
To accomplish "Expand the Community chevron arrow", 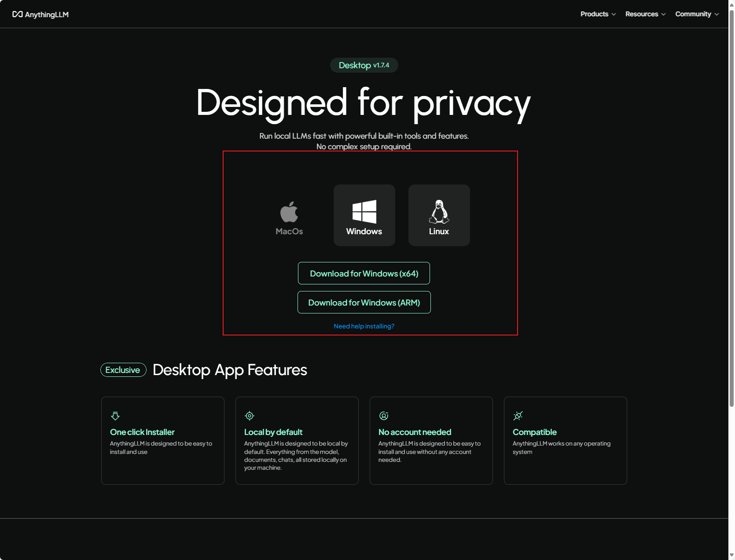I will [717, 15].
